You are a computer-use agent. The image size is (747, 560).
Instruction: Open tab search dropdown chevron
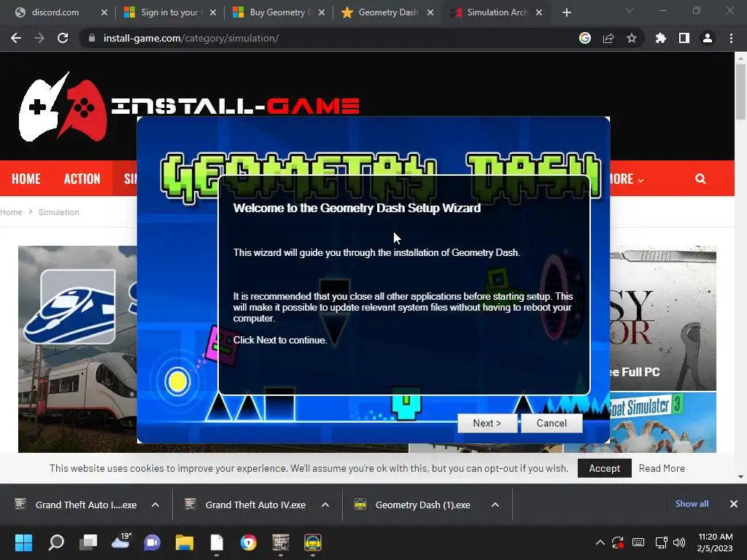pos(630,10)
